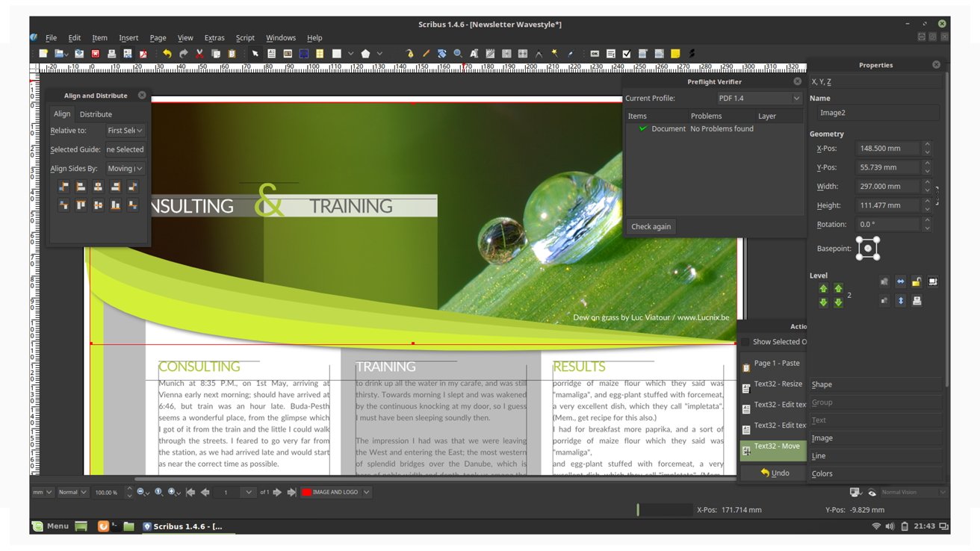
Task: Click the Zoom magnifier tool icon
Action: point(458,54)
